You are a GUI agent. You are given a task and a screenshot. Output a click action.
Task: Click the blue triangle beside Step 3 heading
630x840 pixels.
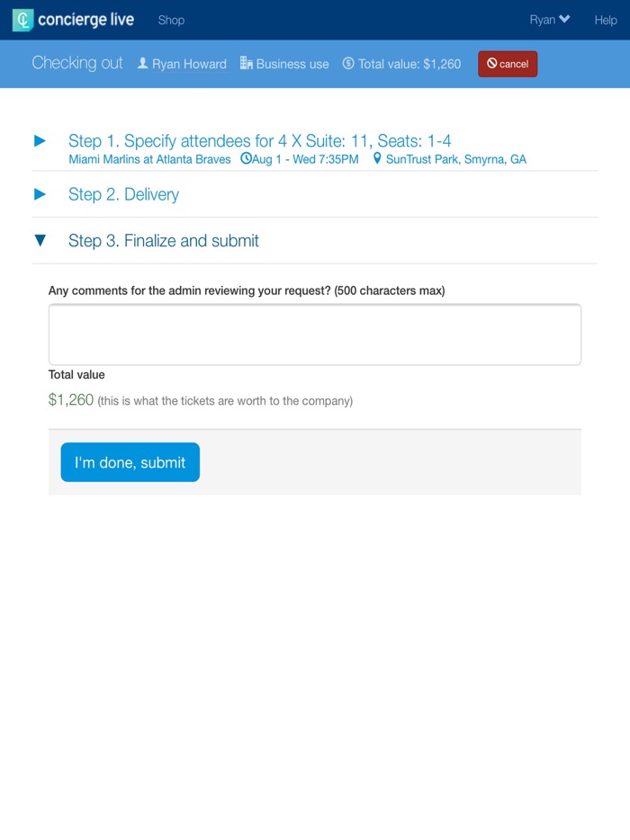40,240
